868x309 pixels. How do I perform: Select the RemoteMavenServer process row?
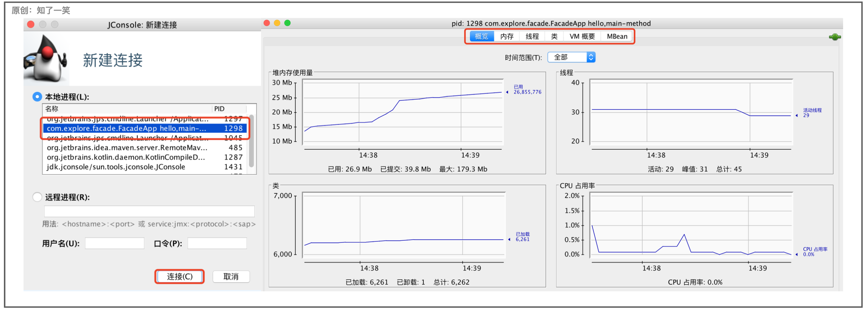[145, 148]
